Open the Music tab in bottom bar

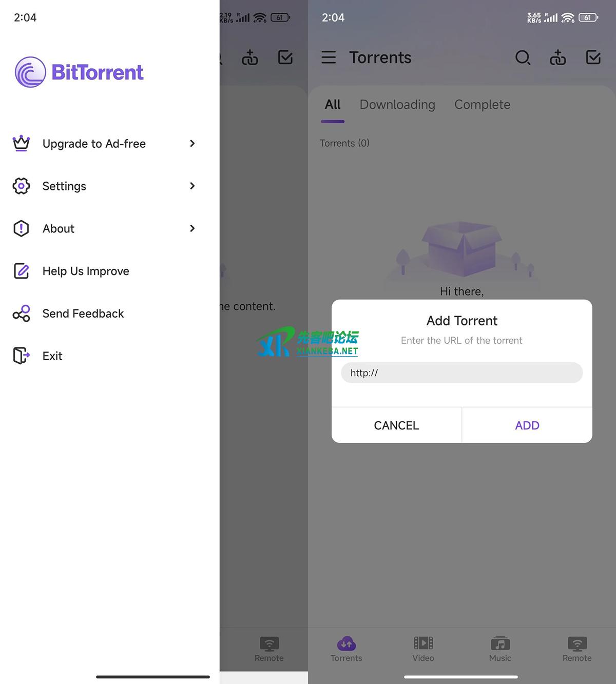point(500,649)
